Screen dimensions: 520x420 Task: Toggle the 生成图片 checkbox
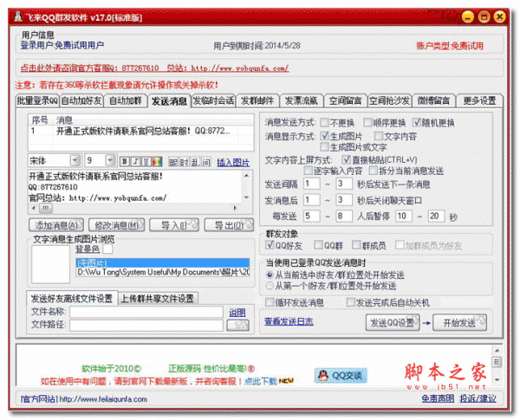point(325,136)
